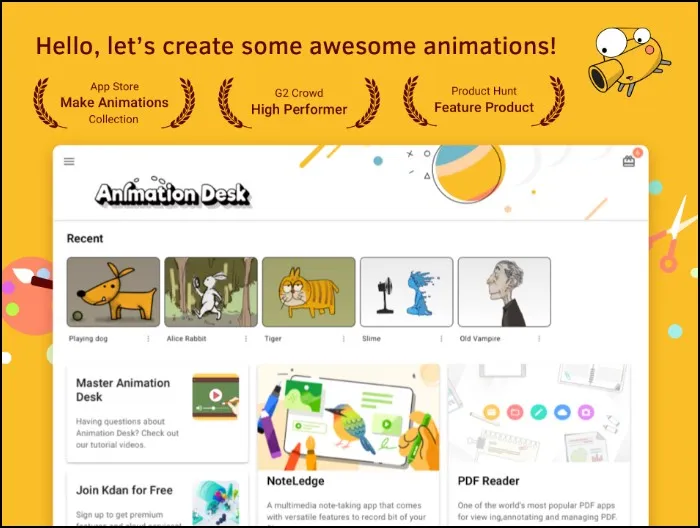
Task: Click the Tiger label text
Action: pyautogui.click(x=273, y=339)
